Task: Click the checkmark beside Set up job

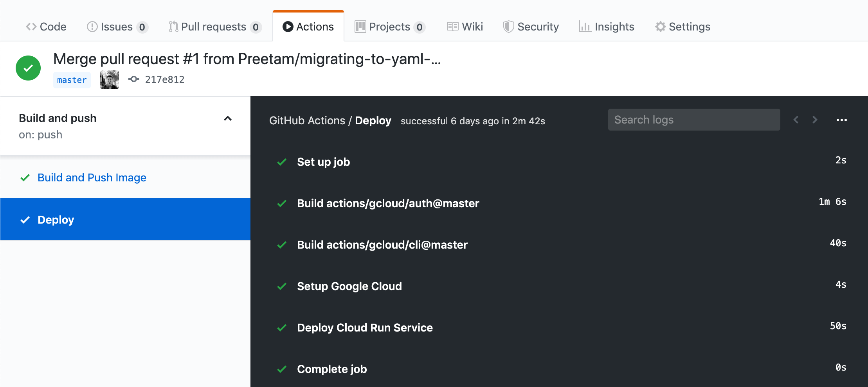Action: point(281,162)
